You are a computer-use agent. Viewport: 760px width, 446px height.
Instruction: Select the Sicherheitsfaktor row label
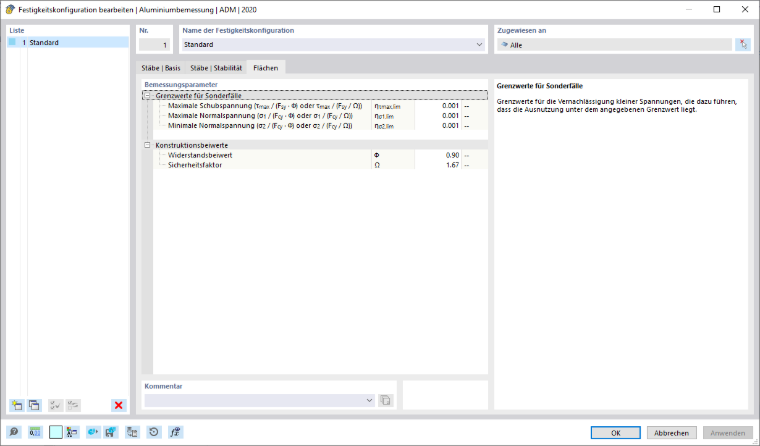(195, 165)
